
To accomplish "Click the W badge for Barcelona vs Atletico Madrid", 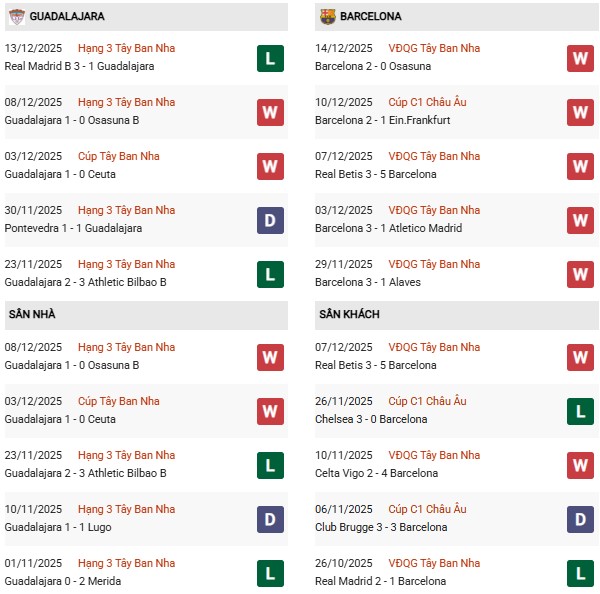I will click(x=580, y=220).
